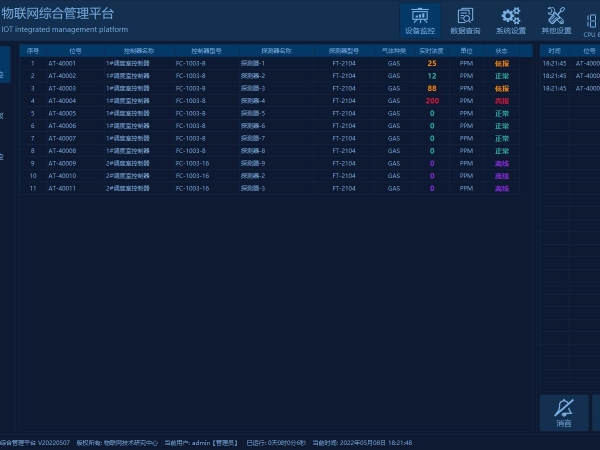Click the 气体种类 column header

click(394, 50)
